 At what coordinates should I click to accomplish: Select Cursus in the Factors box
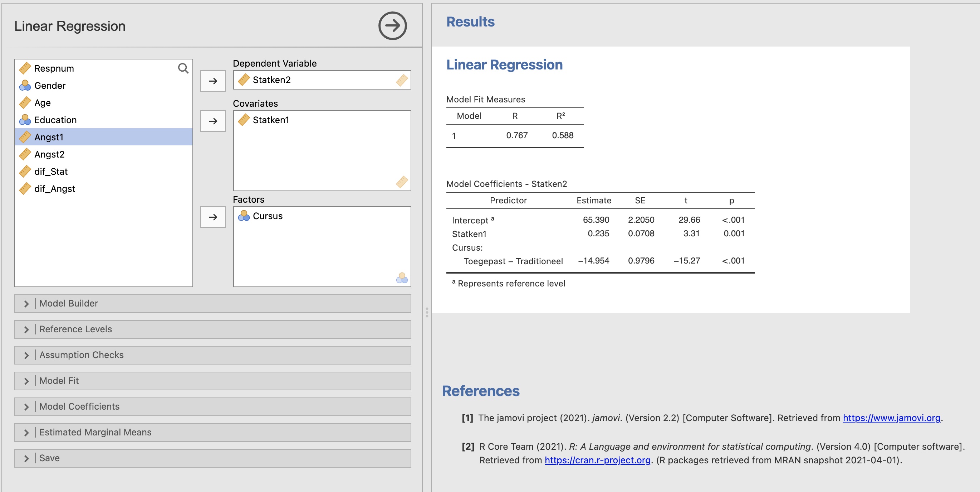[x=268, y=216]
